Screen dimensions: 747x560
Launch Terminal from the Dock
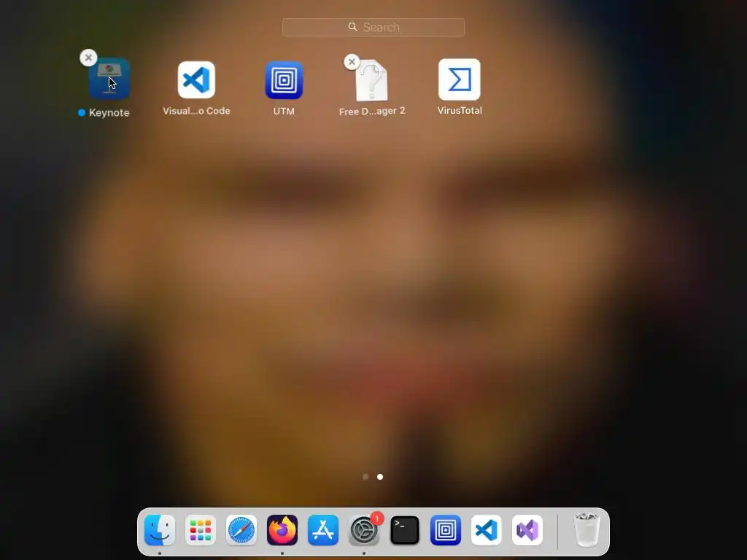coord(405,530)
